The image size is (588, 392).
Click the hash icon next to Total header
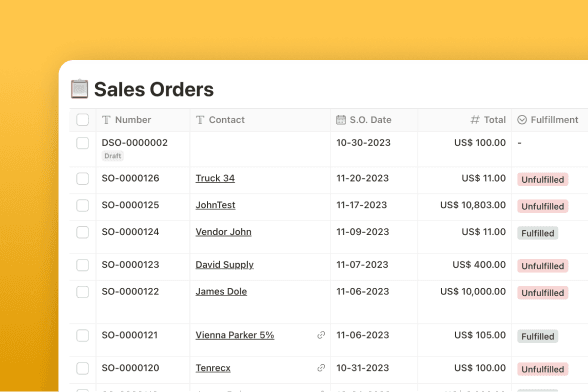point(475,120)
